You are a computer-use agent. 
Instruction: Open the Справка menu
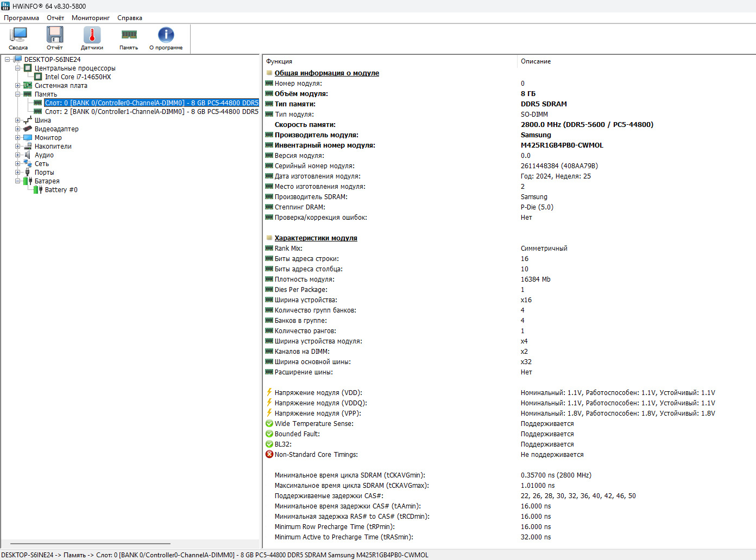coord(129,18)
